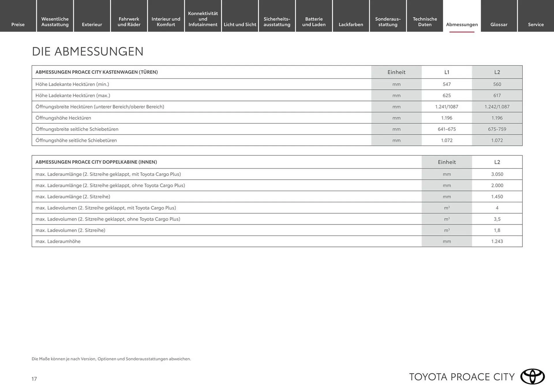Viewport: 554px width, 392px height.
Task: Open Batterie und Laden tab
Action: (314, 22)
